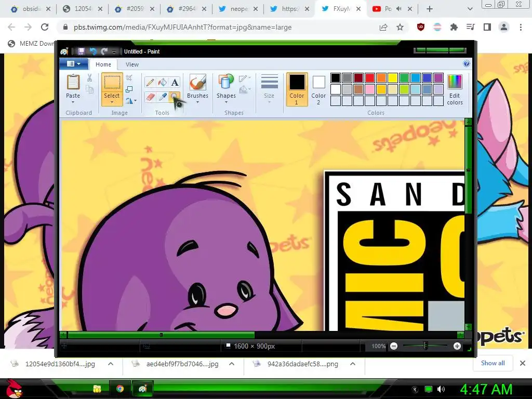Open a new Chrome tab
This screenshot has height=399, width=532.
click(430, 9)
